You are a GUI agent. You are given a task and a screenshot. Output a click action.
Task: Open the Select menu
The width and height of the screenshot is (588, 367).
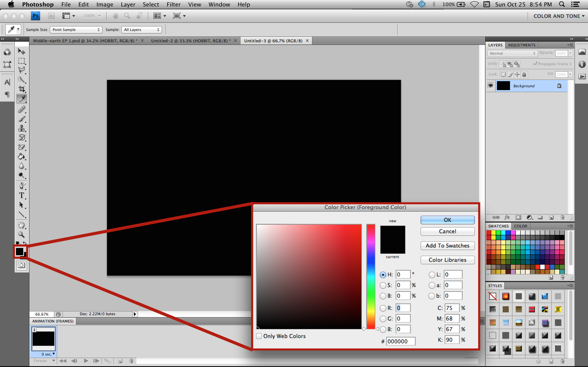[x=151, y=4]
